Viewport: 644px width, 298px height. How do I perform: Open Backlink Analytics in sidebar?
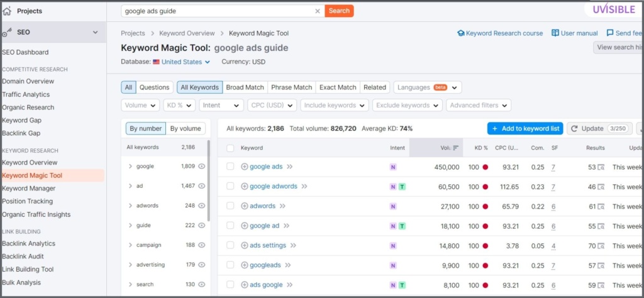pos(28,243)
